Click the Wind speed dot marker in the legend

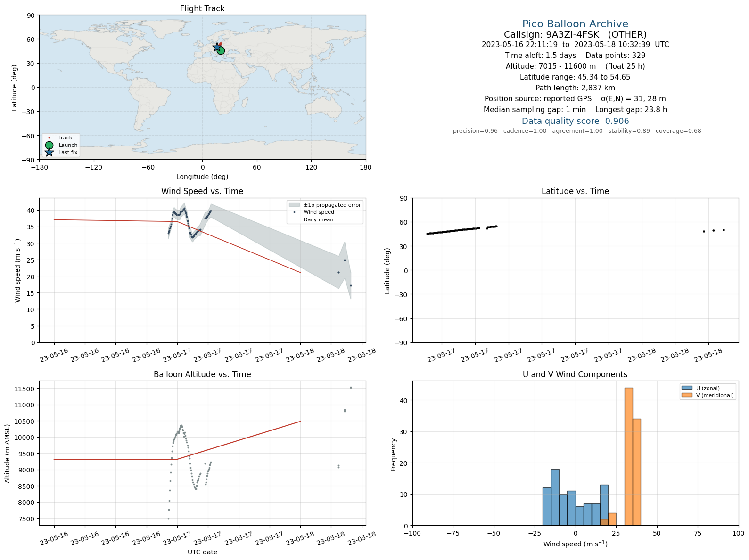tap(294, 212)
